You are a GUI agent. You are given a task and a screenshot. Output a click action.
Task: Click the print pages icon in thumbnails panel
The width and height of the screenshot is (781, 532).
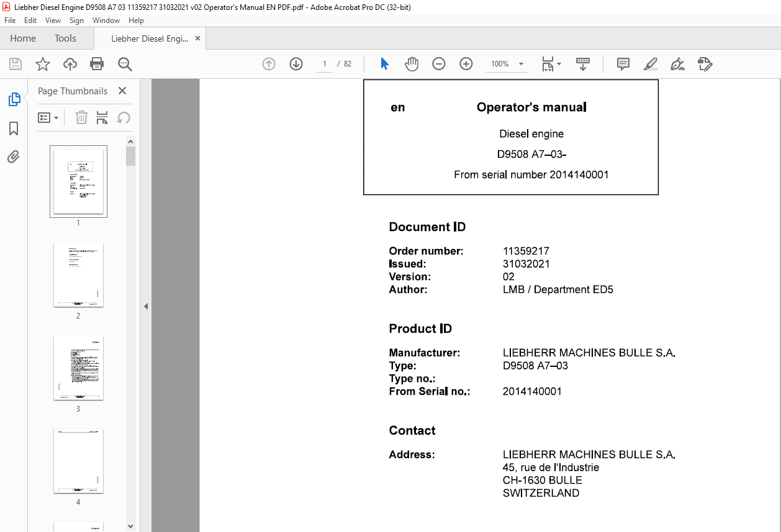click(102, 117)
